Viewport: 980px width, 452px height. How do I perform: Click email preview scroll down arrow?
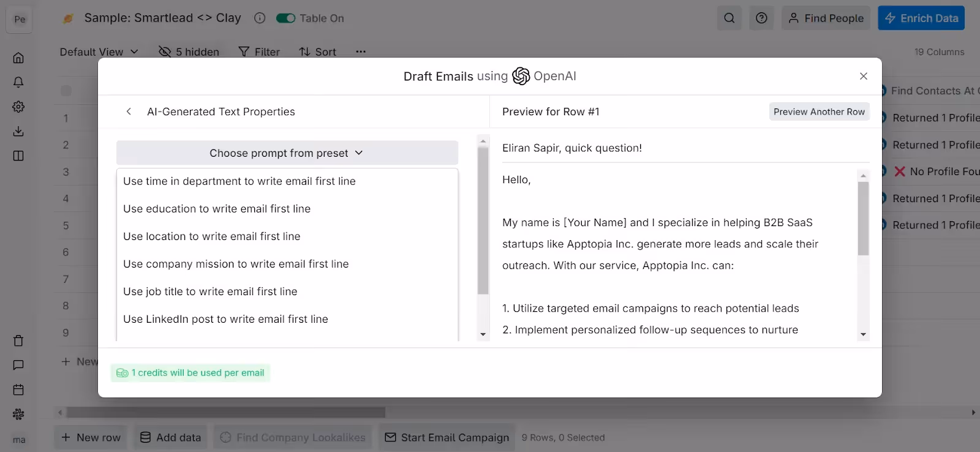863,334
